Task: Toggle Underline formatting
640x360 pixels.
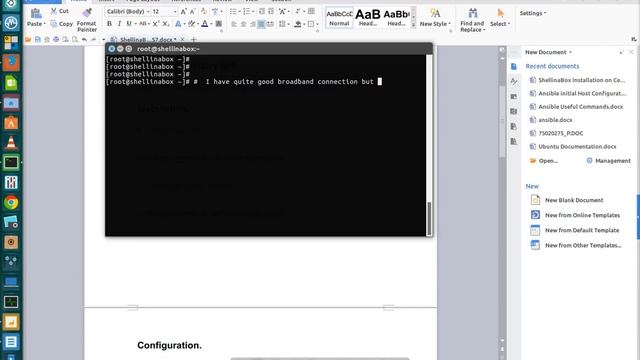Action: point(129,24)
